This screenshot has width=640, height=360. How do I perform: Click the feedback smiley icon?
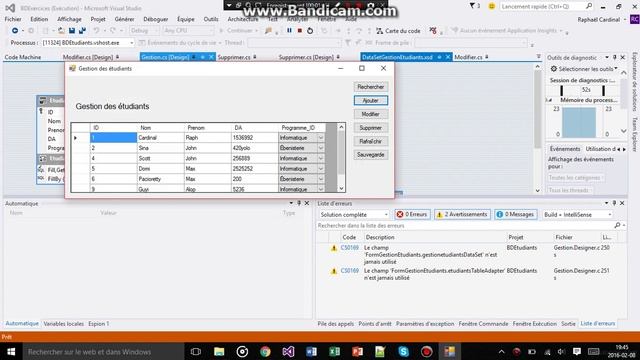(491, 7)
